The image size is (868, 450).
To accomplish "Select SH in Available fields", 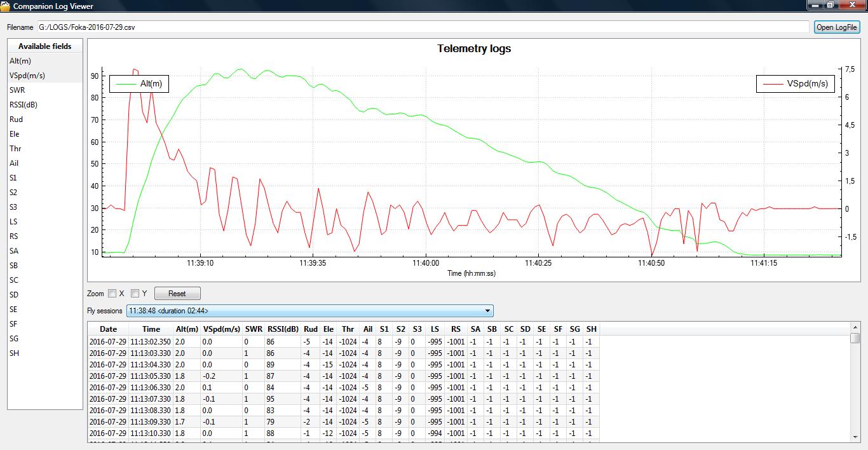I will pyautogui.click(x=45, y=353).
